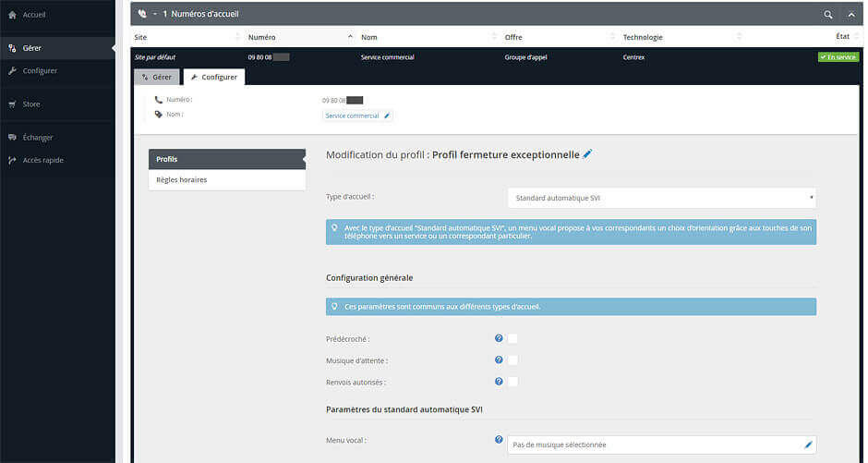Click the search magnifier in Numéros d'accueil header
This screenshot has height=463, width=868.
[x=827, y=15]
